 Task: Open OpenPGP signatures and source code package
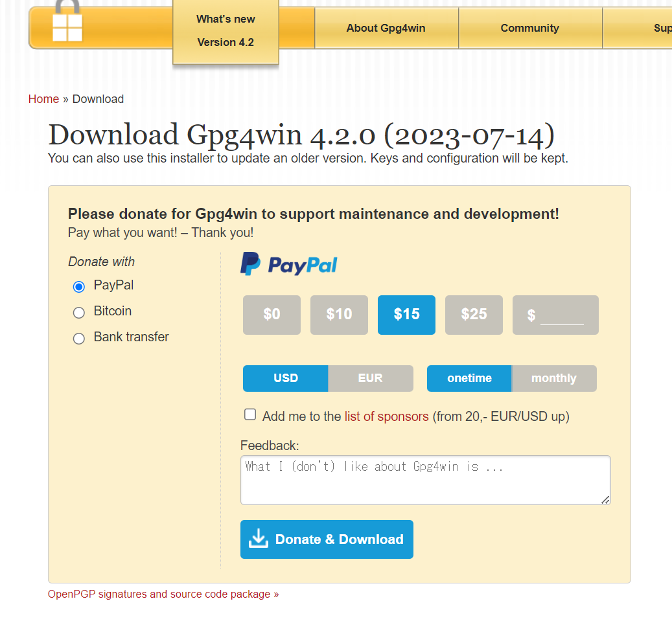point(163,594)
